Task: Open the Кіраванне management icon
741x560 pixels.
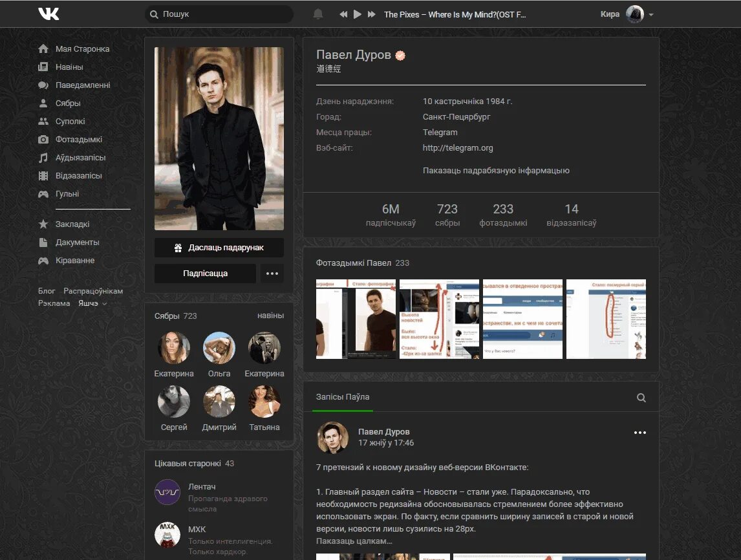Action: coord(43,261)
